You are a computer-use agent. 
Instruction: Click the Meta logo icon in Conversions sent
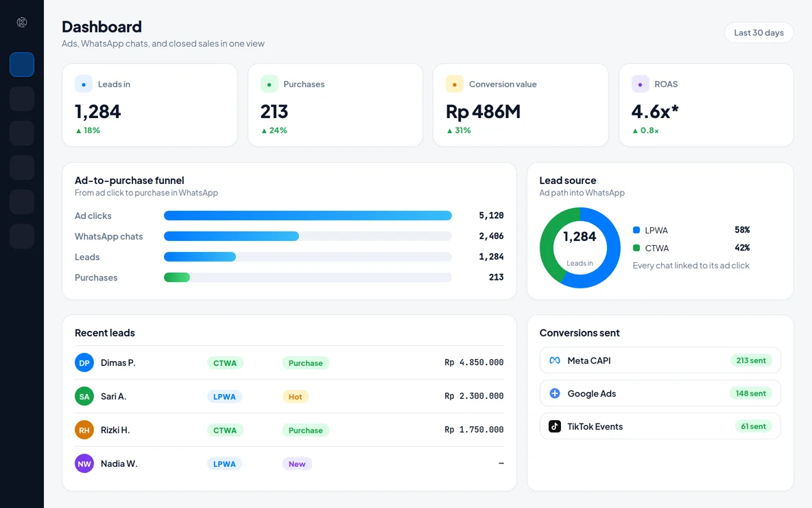pos(555,360)
